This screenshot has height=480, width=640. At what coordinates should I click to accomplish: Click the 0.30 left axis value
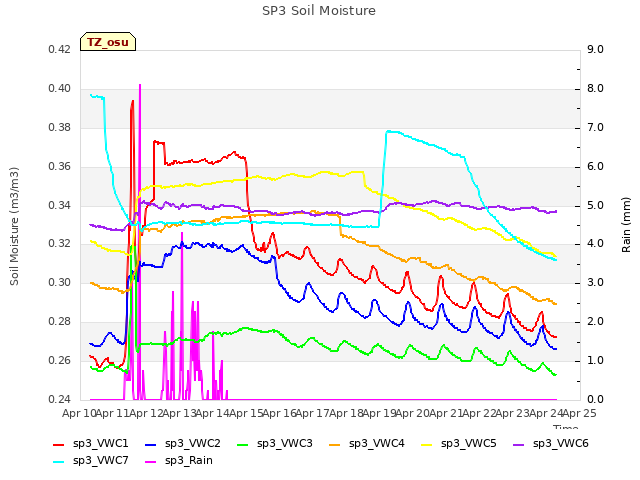pos(60,282)
